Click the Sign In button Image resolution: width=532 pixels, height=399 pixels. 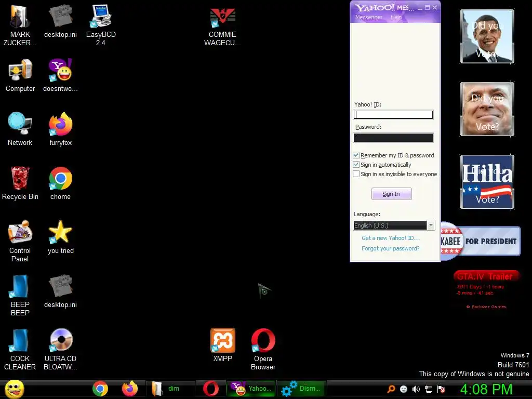392,194
